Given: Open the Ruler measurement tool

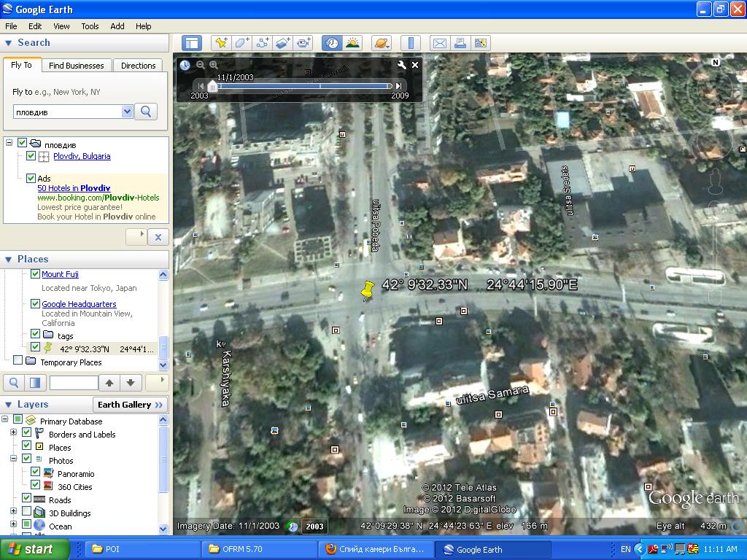Looking at the screenshot, I should click(411, 43).
